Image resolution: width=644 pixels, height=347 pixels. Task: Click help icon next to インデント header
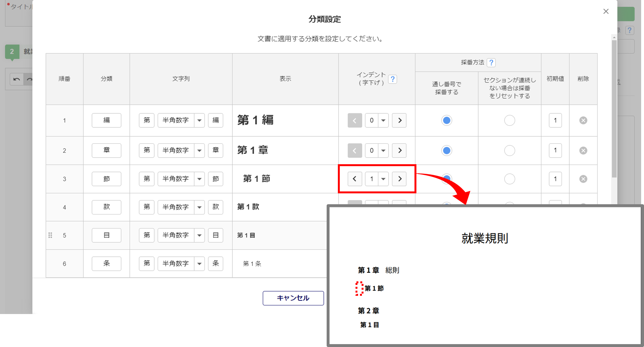pyautogui.click(x=393, y=79)
